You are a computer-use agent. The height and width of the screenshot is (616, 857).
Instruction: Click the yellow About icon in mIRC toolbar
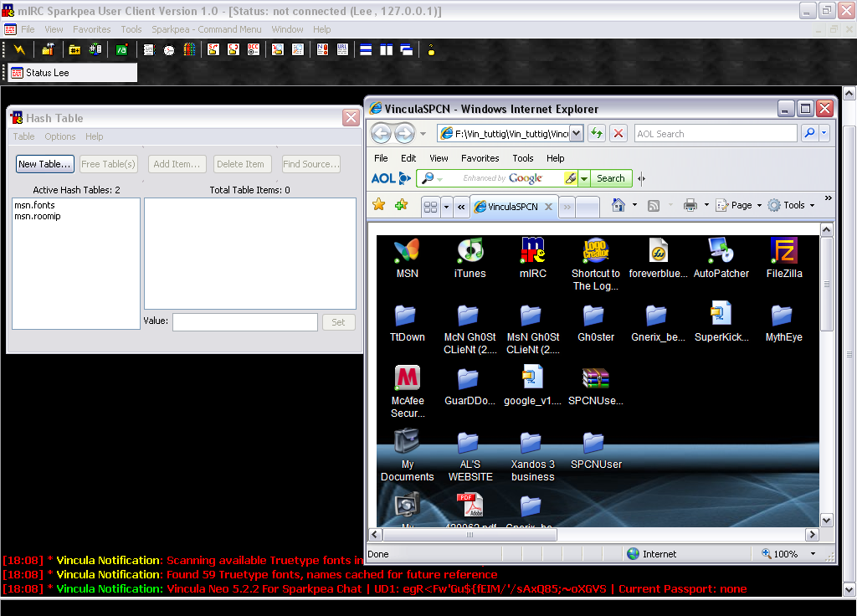431,49
